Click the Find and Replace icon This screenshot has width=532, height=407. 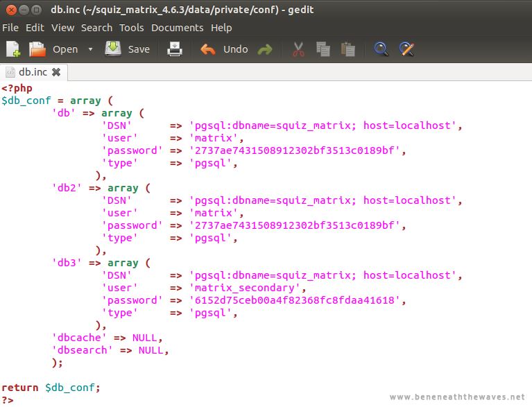click(406, 49)
